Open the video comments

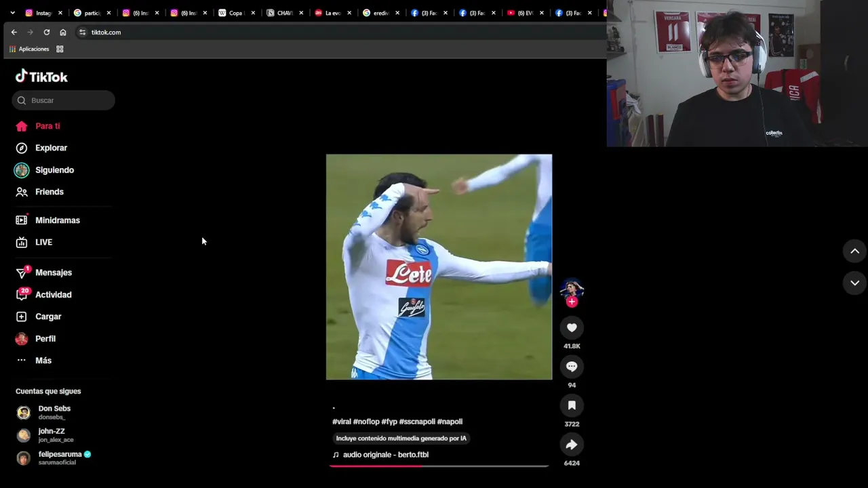[572, 367]
